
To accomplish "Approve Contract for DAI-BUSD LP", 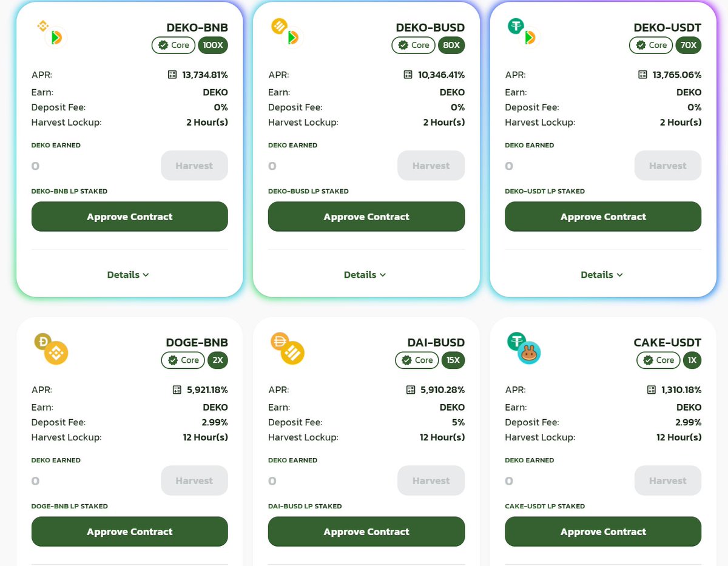I will click(366, 531).
